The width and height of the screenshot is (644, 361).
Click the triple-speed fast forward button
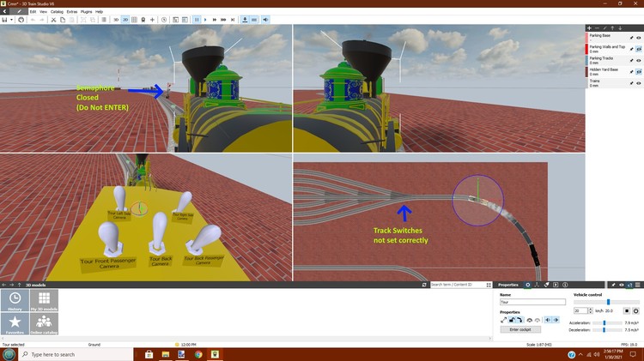tap(223, 20)
